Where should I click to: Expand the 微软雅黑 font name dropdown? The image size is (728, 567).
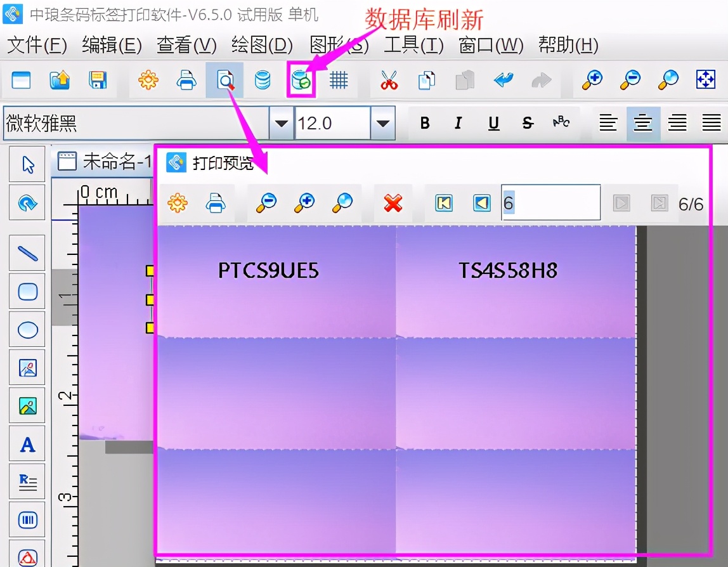281,124
